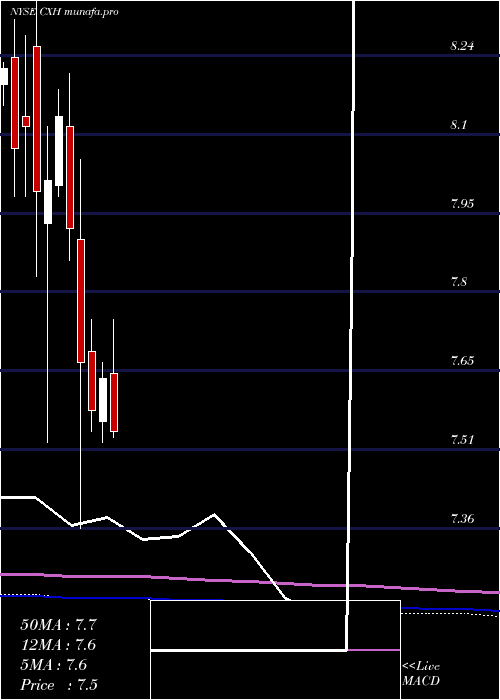This screenshot has height=700, width=500.
Task: Click the 7.51 price axis label
Action: 462,440
